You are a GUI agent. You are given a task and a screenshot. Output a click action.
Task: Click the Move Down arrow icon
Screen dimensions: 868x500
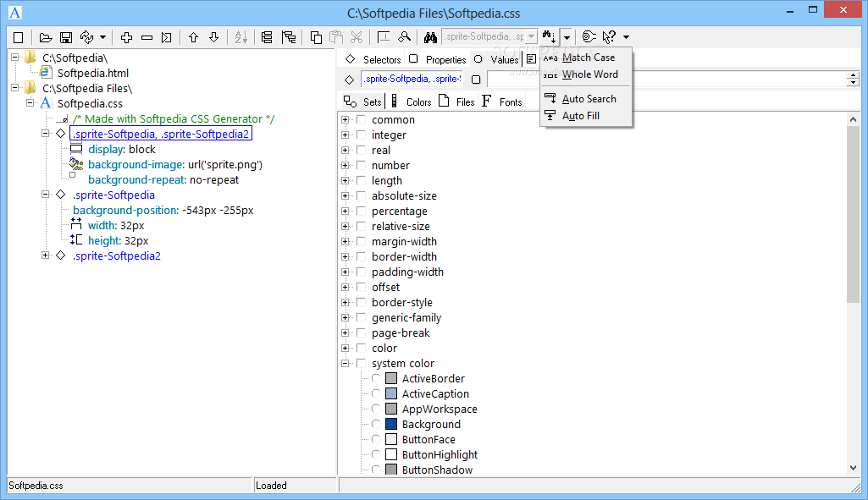[x=213, y=37]
